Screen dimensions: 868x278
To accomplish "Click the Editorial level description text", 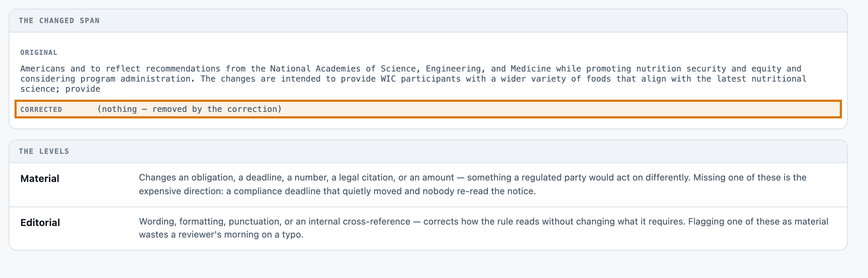I will click(x=484, y=228).
